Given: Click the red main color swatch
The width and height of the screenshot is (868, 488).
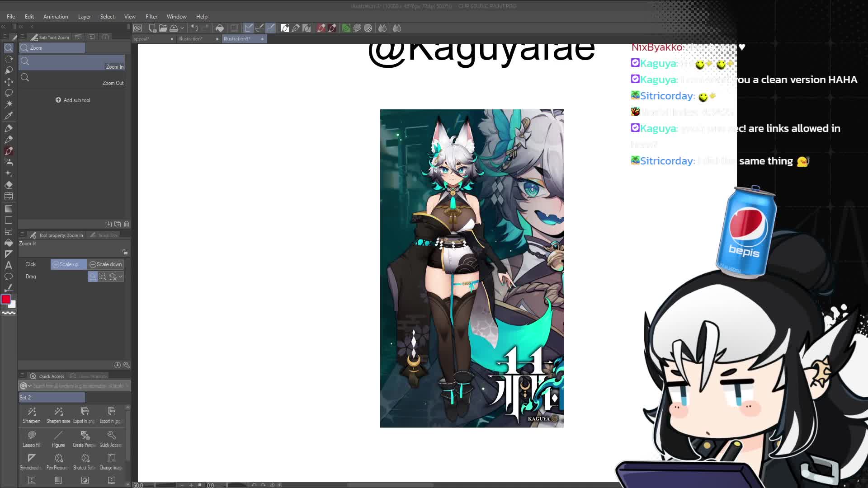Looking at the screenshot, I should (x=6, y=299).
